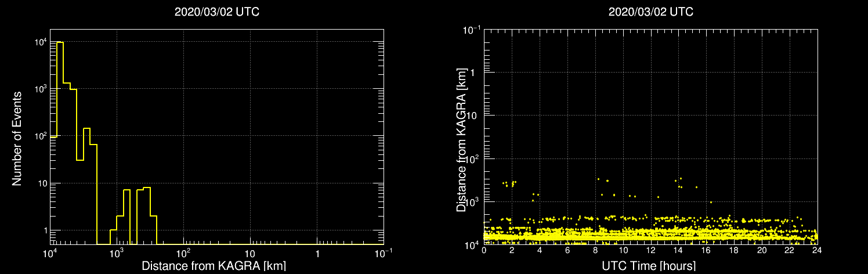Click the "Number of Events" axis label
The image size is (868, 274).
17,138
